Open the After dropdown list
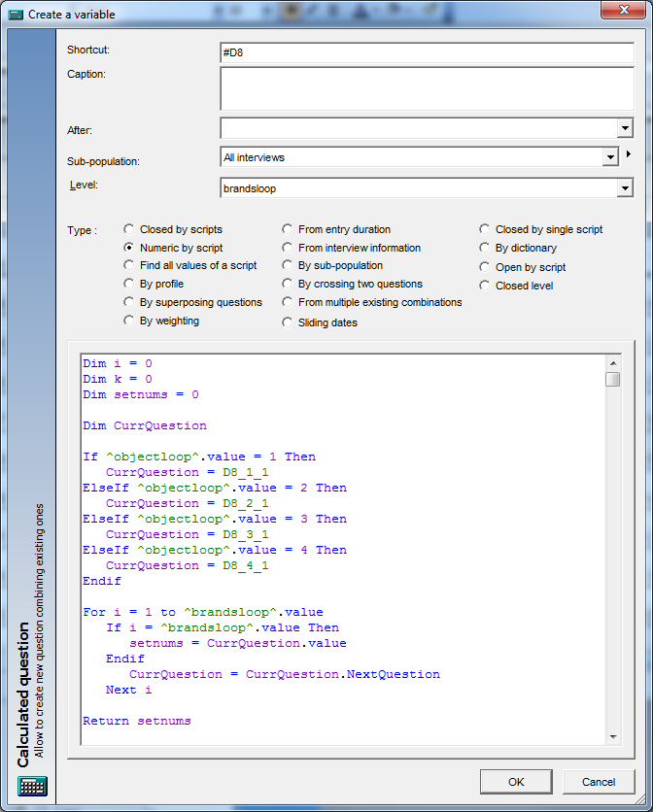 (625, 128)
